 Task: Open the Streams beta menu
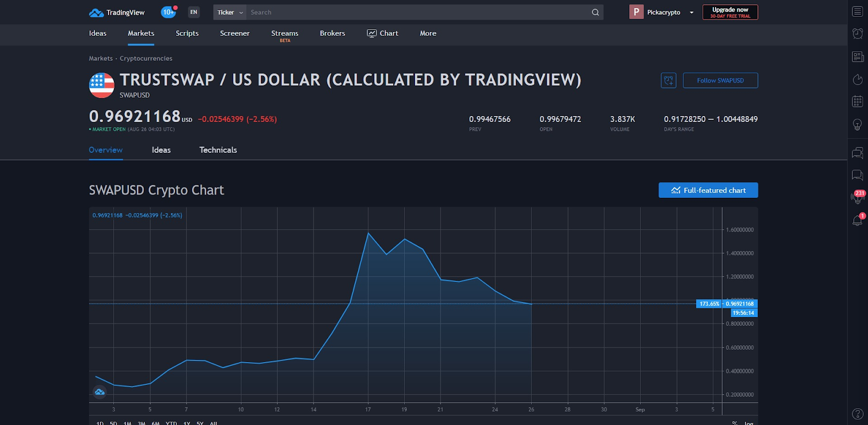click(x=285, y=35)
